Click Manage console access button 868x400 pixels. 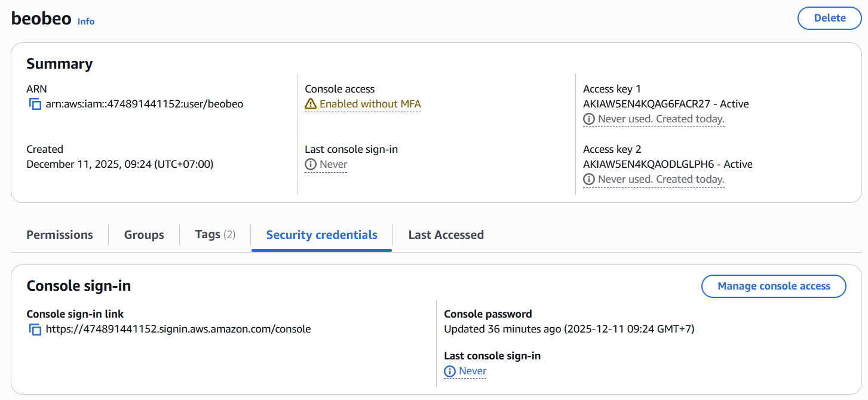774,286
